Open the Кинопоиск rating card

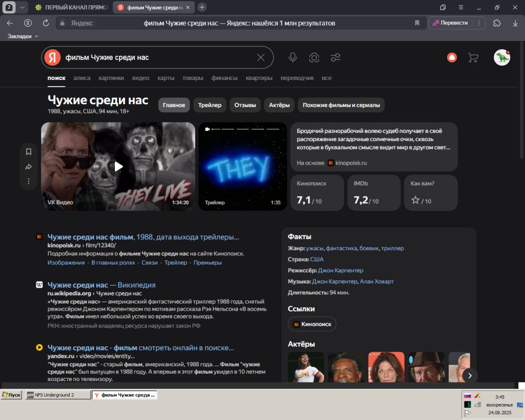click(x=317, y=193)
